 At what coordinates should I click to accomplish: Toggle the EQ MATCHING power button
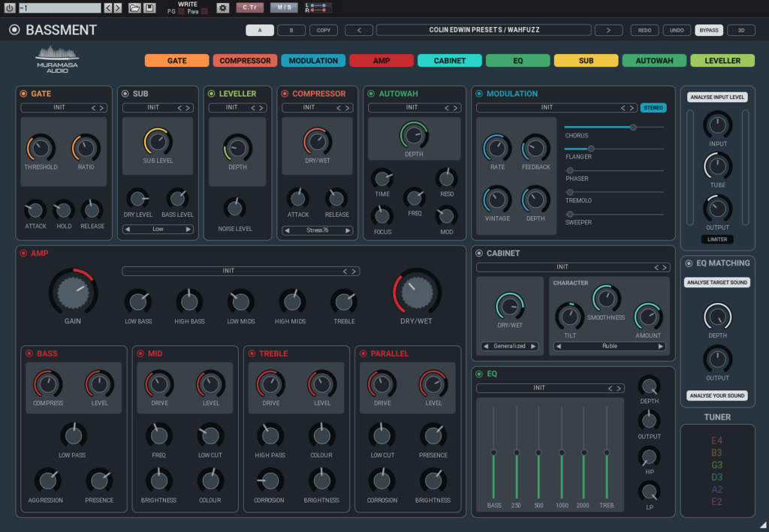pyautogui.click(x=689, y=263)
